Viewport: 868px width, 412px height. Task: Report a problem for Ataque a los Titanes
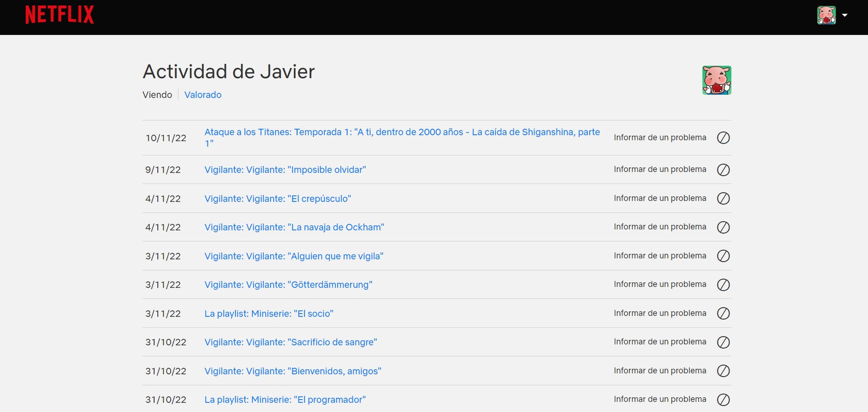(660, 137)
